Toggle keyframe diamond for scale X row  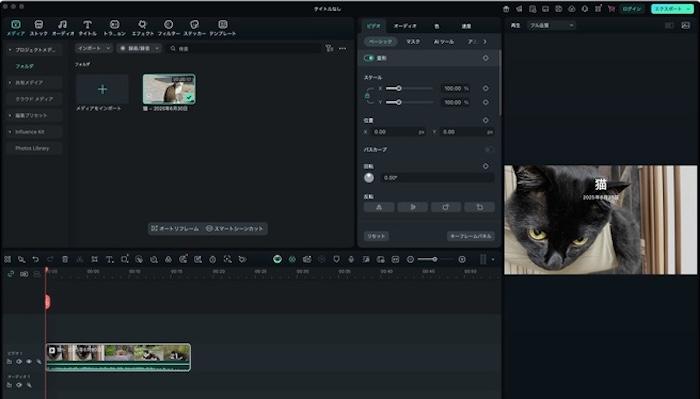(486, 88)
